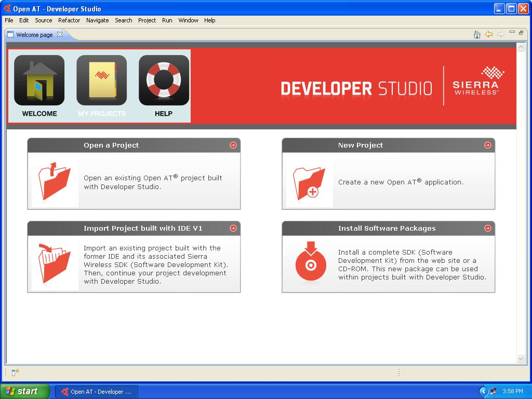The image size is (532, 399).
Task: Navigate forward with the right arrow icon
Action: (500, 35)
